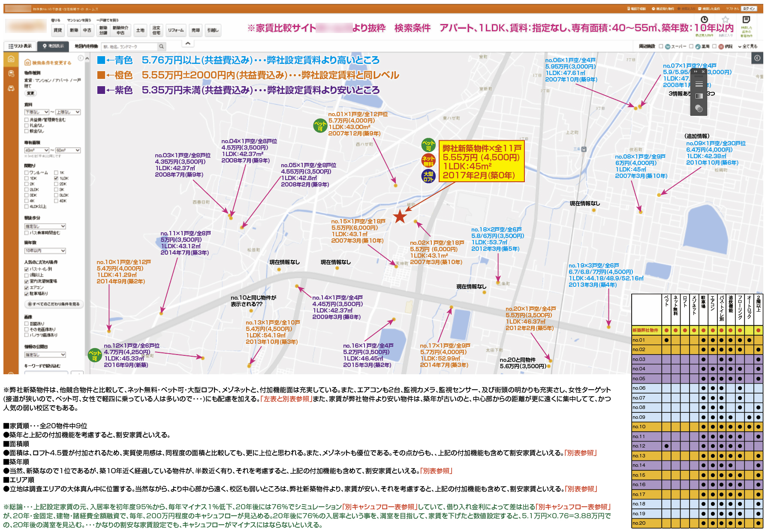
Task: Check バス乗車時間含む checkbox
Action: [27, 233]
